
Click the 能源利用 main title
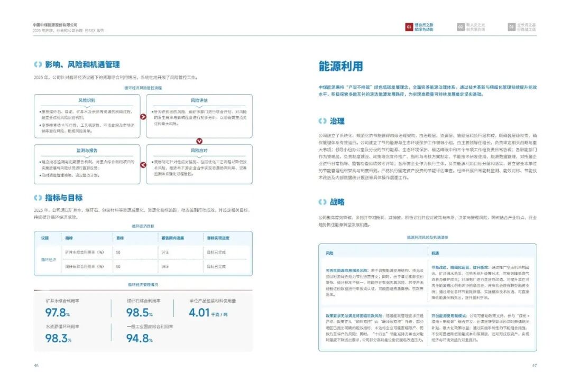coord(340,66)
